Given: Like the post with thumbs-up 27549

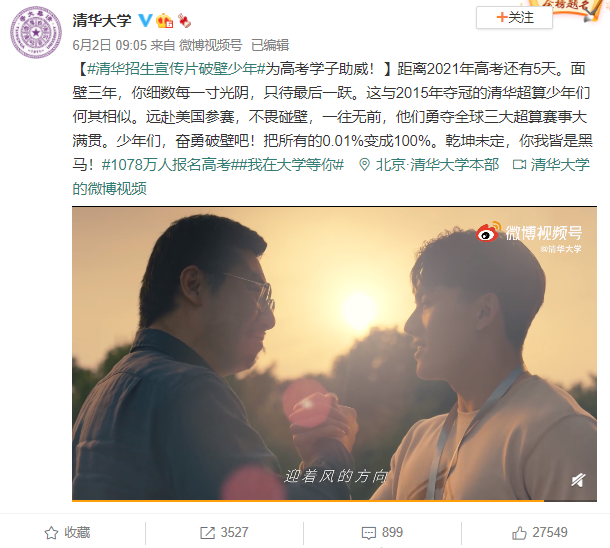Looking at the screenshot, I should [519, 533].
